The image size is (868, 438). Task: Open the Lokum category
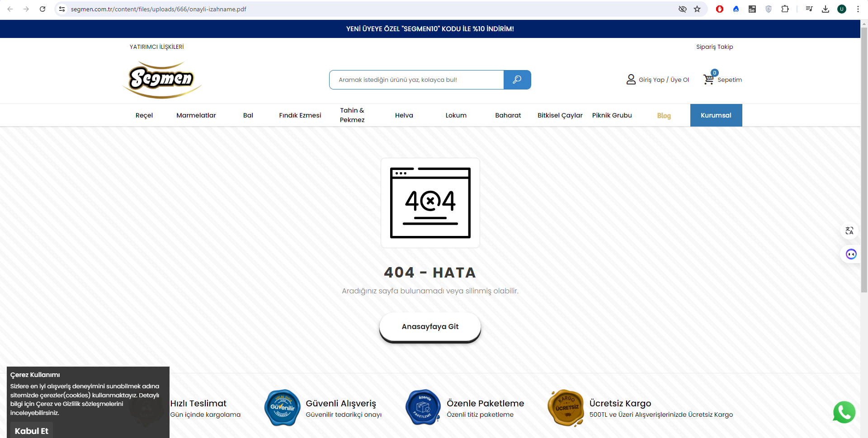coord(456,115)
